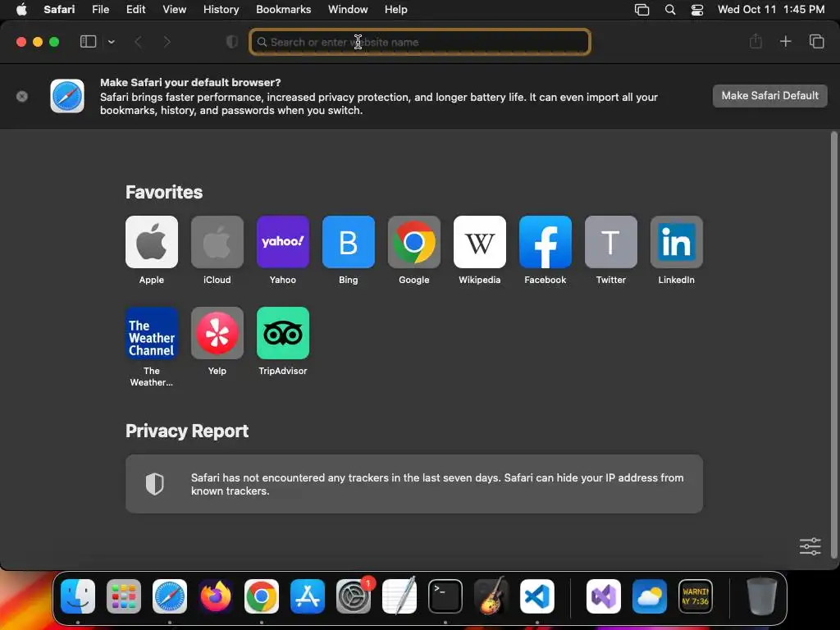Open Chrome from the Dock

[x=262, y=596]
